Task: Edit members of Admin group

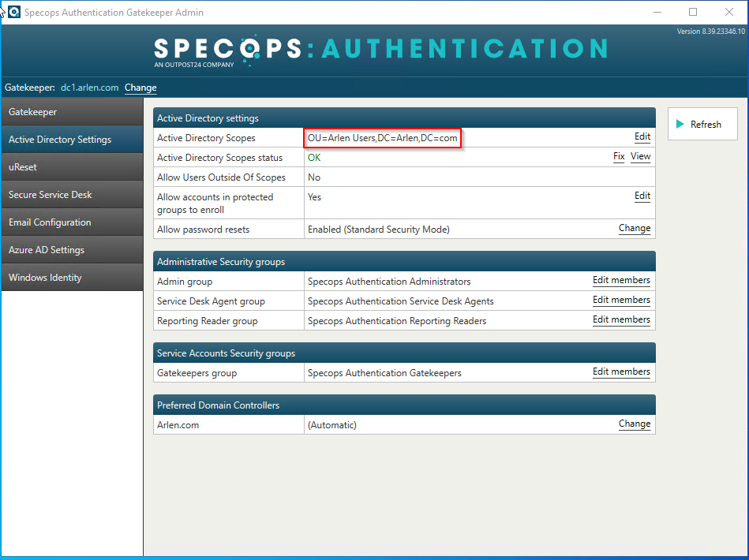Action: click(x=621, y=280)
